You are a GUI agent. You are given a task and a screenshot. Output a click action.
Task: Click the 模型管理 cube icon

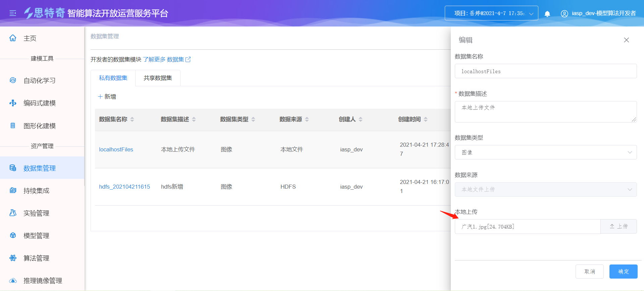[13, 235]
